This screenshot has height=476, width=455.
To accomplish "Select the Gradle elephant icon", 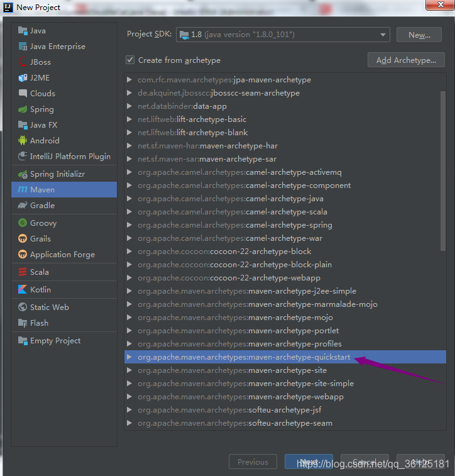I will (23, 206).
